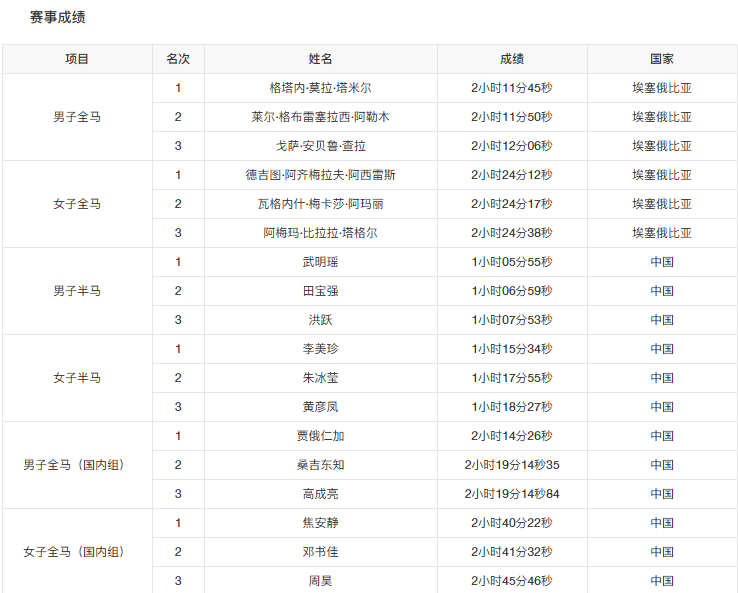Screen dimensions: 738x593
Task: Select the name 戈萨·安贝鲁·查拉
Action: [x=321, y=146]
